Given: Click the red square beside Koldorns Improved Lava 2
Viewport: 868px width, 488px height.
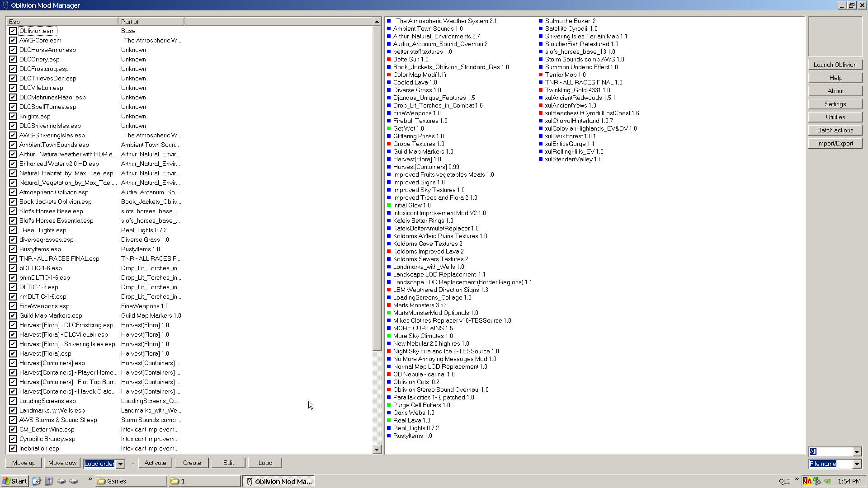Looking at the screenshot, I should pos(389,251).
